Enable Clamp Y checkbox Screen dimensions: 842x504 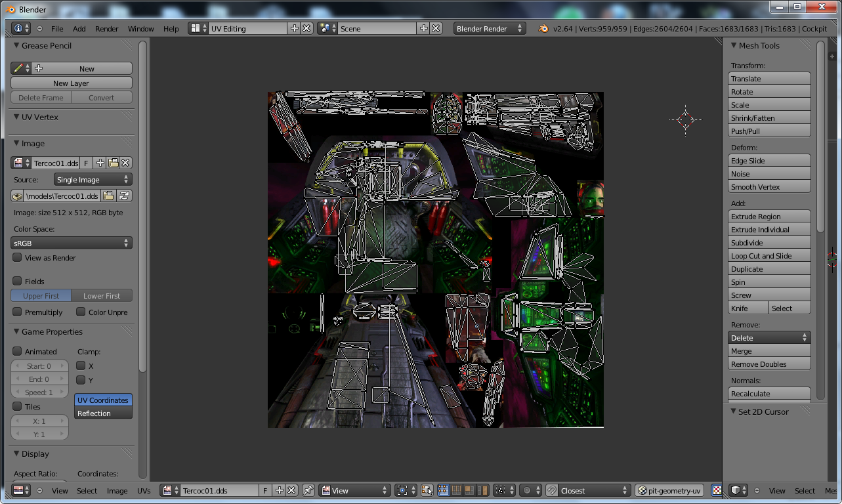tap(81, 380)
